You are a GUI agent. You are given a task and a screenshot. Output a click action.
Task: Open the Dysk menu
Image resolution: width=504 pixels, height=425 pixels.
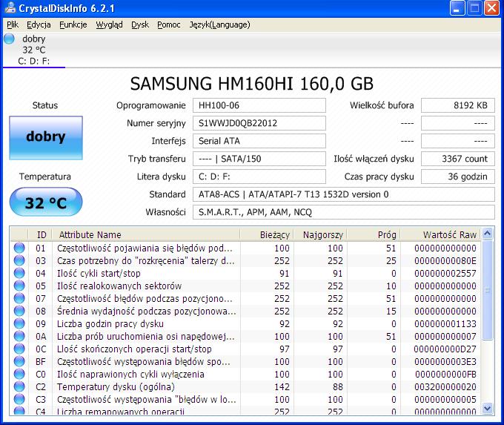point(140,24)
